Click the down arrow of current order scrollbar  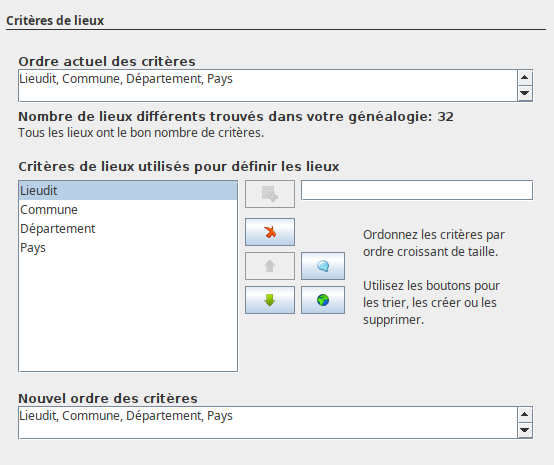point(525,93)
